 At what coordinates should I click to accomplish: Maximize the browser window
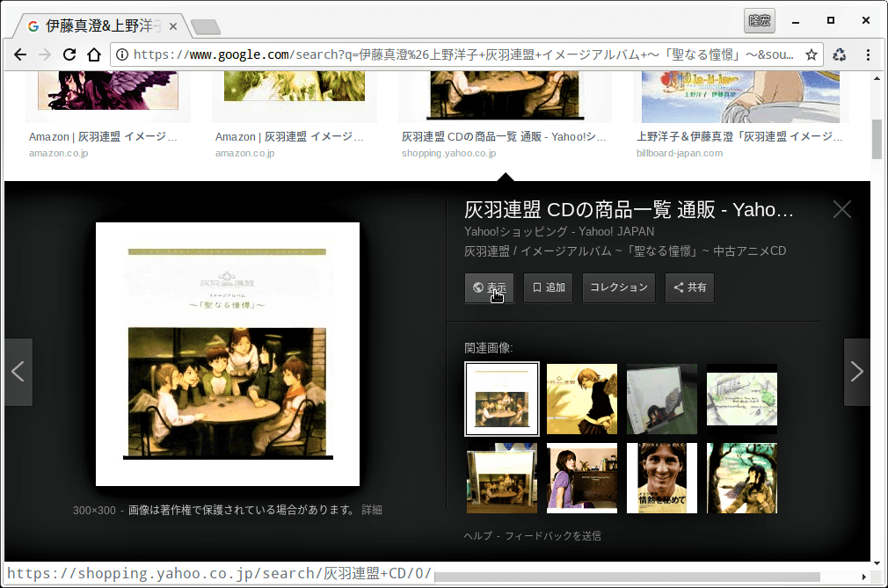[830, 20]
